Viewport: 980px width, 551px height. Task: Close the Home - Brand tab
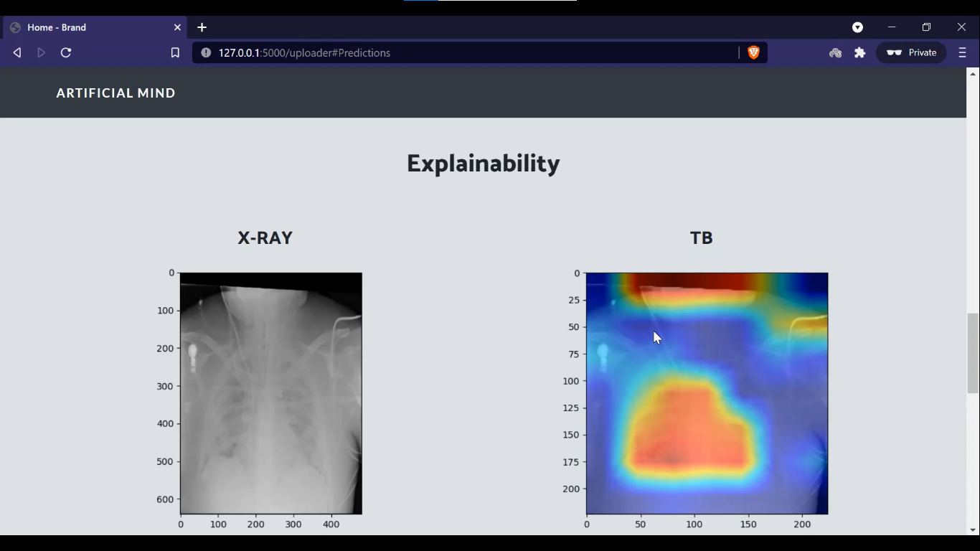(177, 27)
